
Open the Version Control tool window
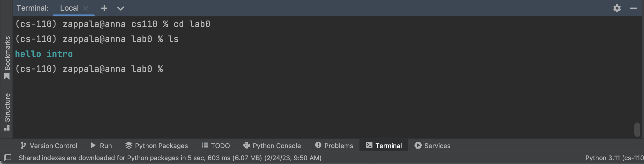pos(49,145)
